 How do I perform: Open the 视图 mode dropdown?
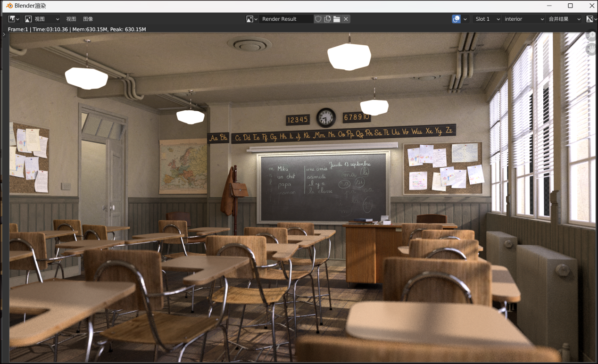click(x=42, y=19)
